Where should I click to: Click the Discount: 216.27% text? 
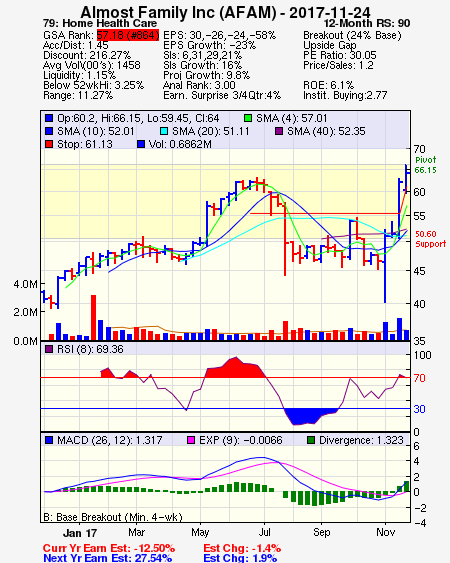pyautogui.click(x=87, y=55)
